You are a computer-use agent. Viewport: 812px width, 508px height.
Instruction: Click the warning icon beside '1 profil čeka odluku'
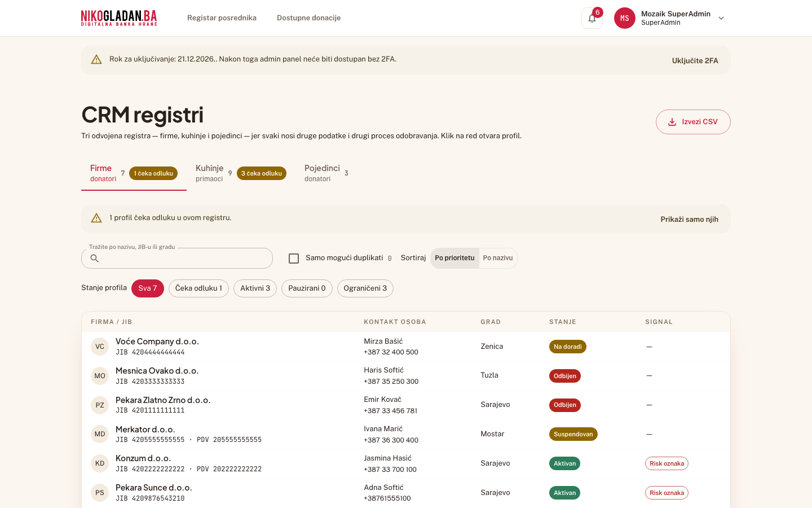(96, 218)
